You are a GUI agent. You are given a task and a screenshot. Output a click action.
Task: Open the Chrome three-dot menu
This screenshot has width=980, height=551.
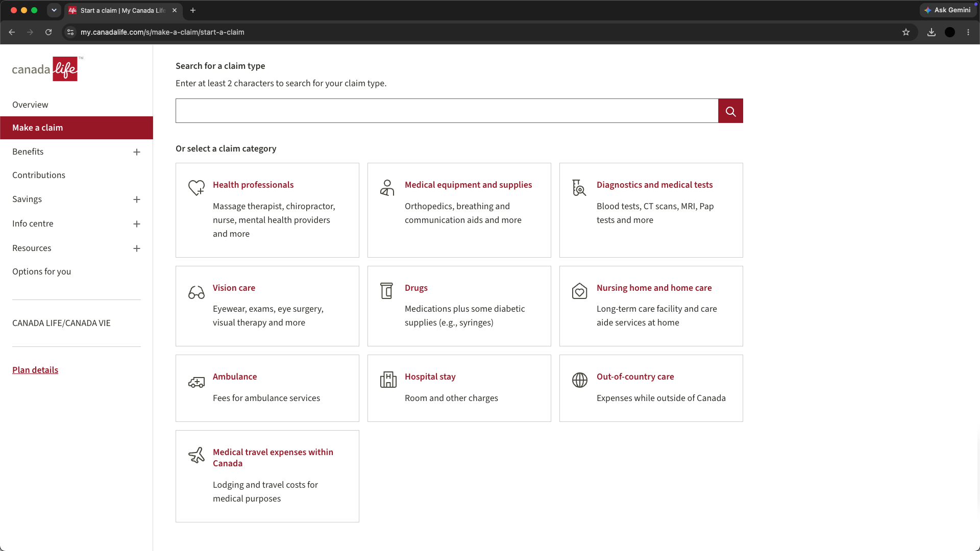(x=968, y=32)
